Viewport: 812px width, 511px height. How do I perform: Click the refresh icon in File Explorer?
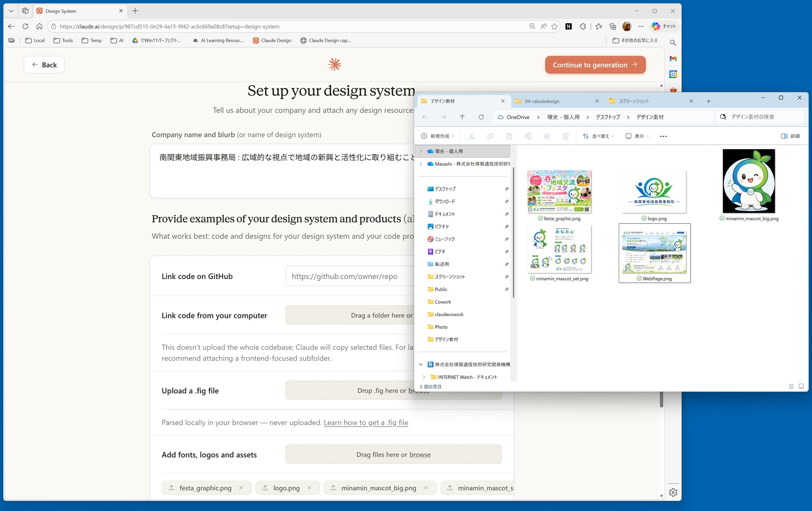481,117
